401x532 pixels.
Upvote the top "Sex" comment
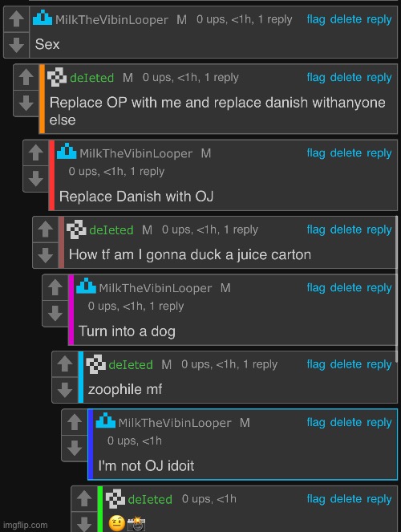(x=16, y=19)
